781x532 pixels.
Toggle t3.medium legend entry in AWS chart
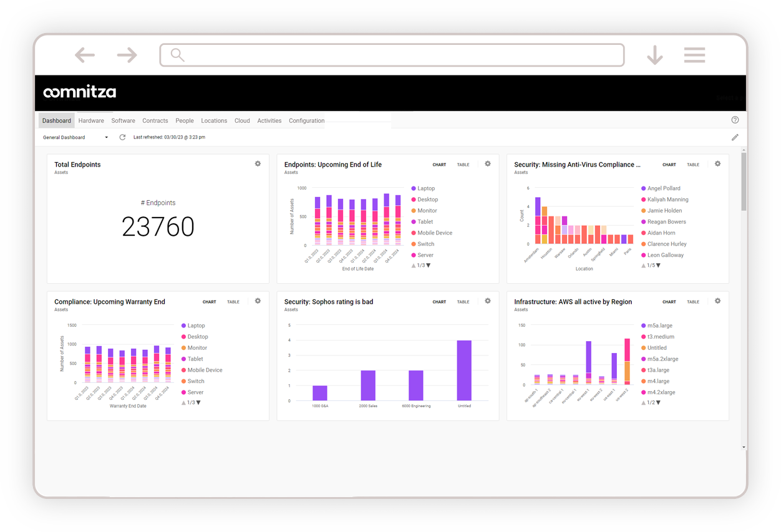(x=658, y=337)
